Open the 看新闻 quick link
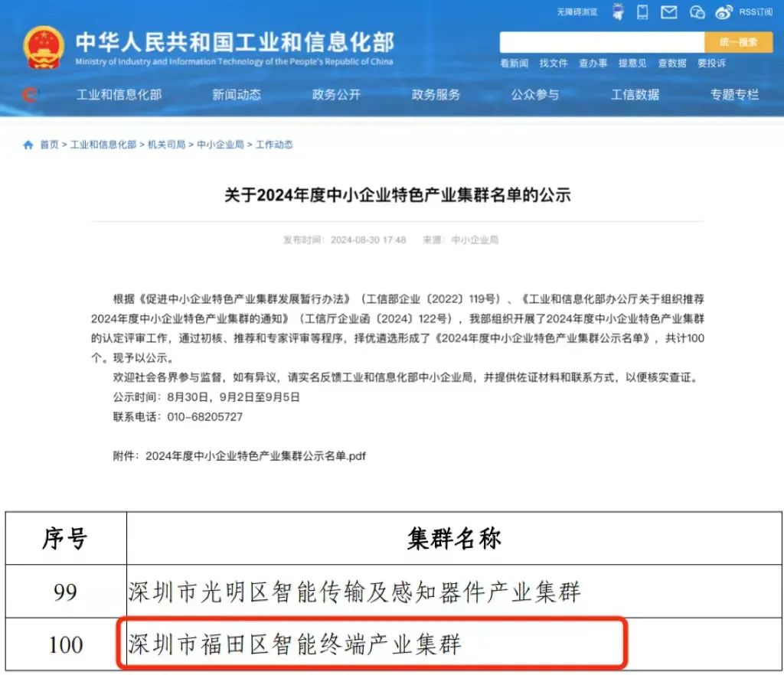The height and width of the screenshot is (675, 784). [x=514, y=63]
